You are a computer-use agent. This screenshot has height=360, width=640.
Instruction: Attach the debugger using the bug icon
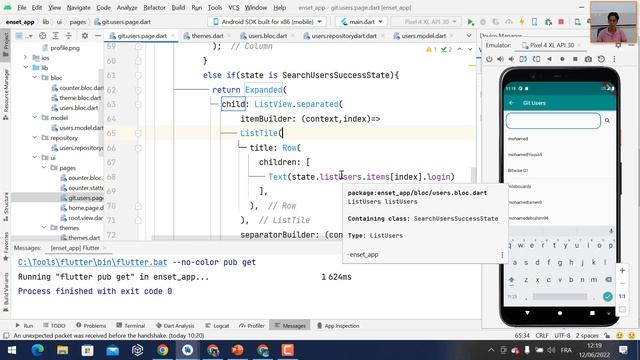(548, 22)
